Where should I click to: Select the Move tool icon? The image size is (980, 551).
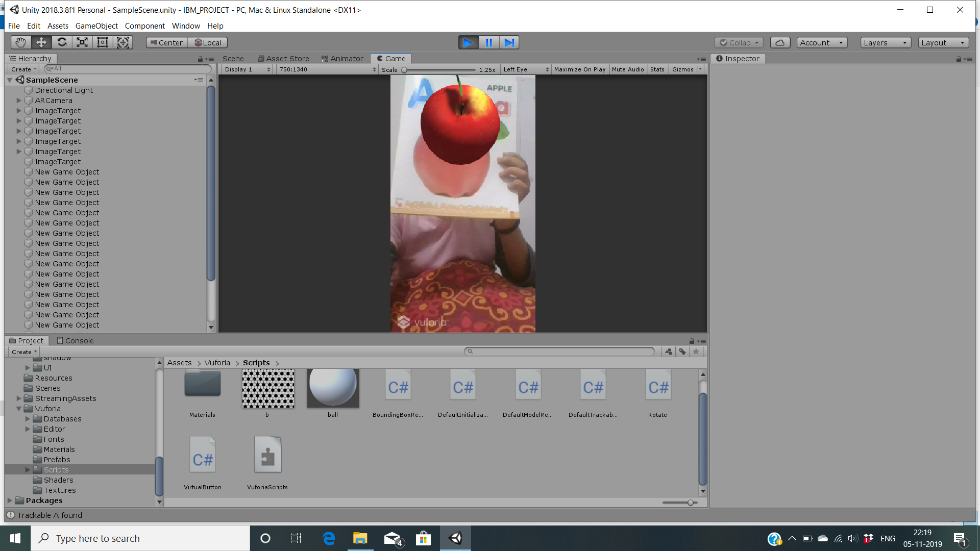(41, 42)
